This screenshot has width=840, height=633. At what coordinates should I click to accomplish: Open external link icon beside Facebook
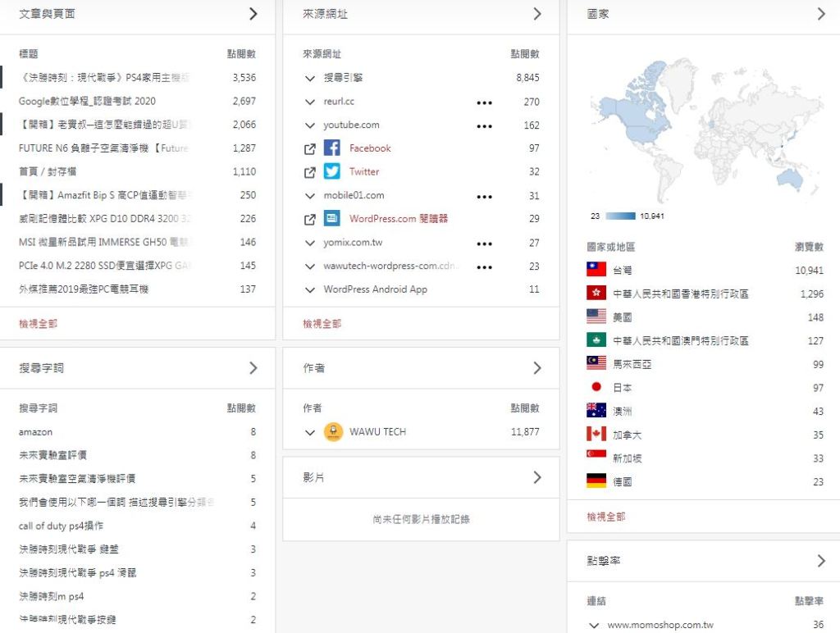309,149
